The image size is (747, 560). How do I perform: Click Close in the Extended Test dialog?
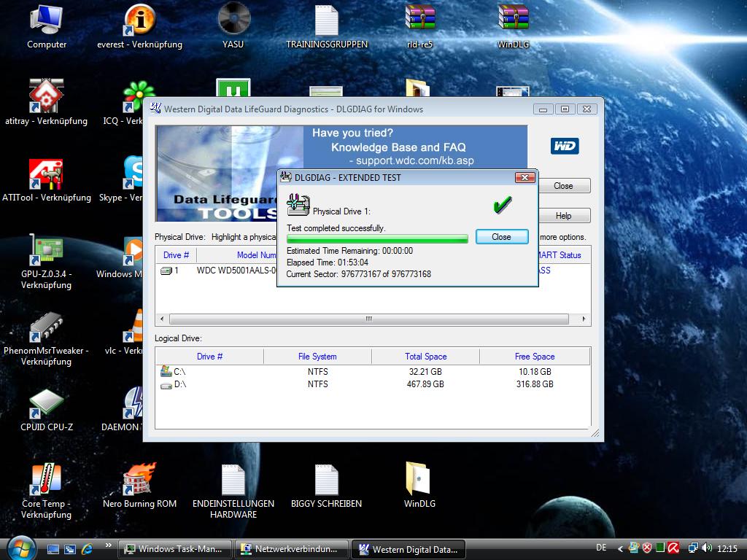point(502,237)
